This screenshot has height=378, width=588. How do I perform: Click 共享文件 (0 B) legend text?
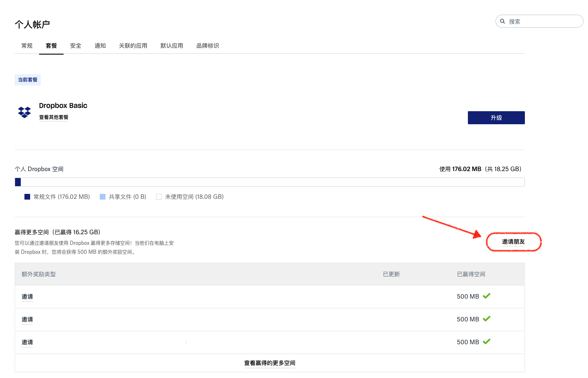point(127,197)
